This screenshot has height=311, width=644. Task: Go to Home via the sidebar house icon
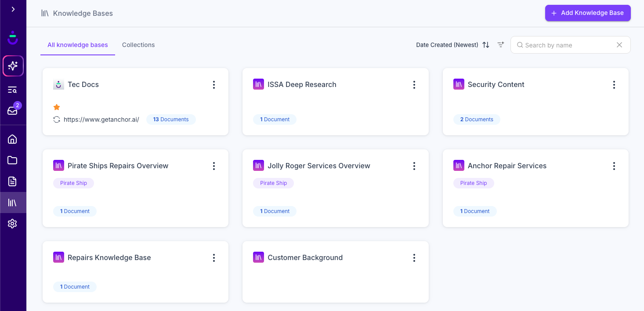(12, 139)
